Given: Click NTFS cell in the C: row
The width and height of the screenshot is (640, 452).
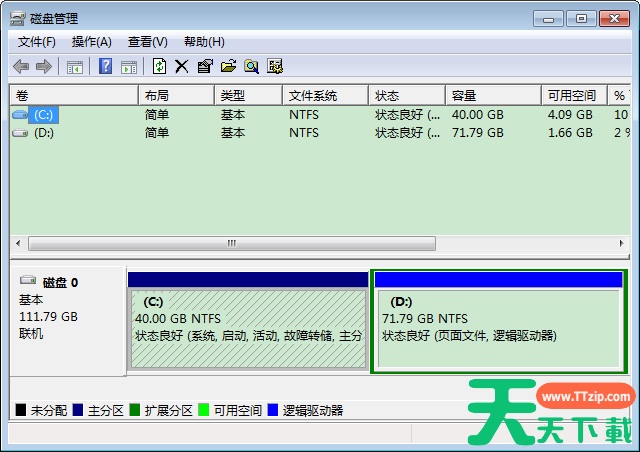Looking at the screenshot, I should (304, 115).
